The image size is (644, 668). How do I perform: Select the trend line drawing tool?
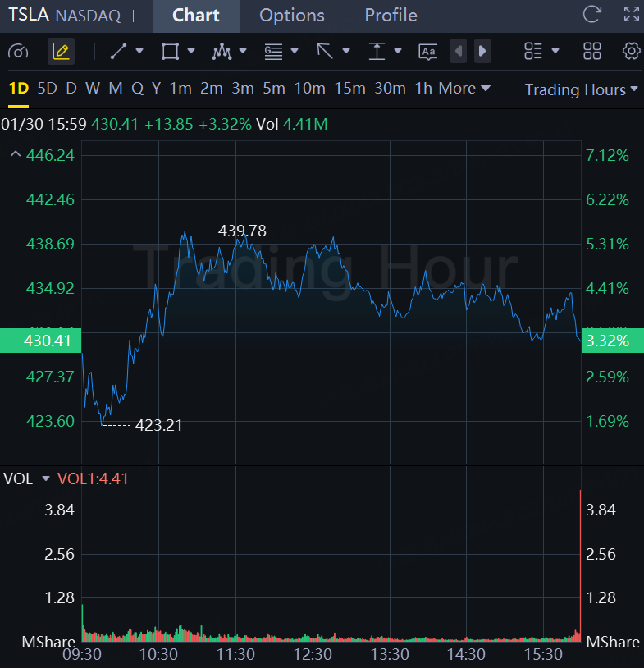[118, 52]
